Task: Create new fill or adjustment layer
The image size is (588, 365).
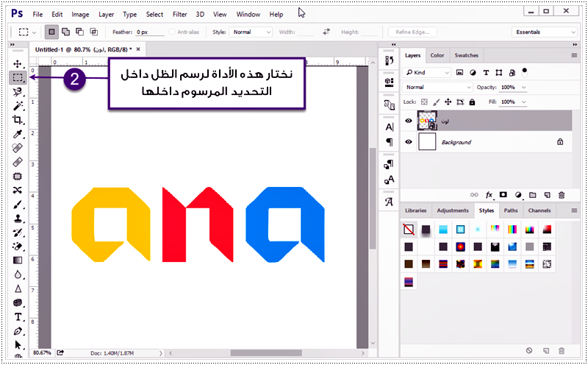Action: tap(518, 195)
